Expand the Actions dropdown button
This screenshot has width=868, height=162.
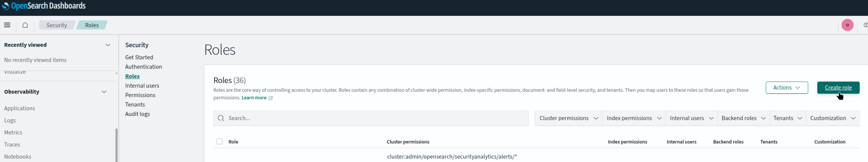click(787, 88)
